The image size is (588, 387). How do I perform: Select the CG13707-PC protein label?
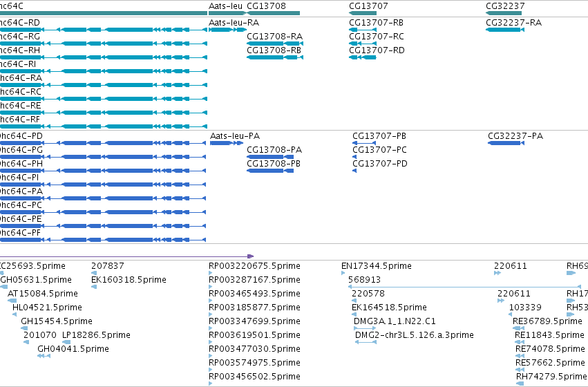379,150
